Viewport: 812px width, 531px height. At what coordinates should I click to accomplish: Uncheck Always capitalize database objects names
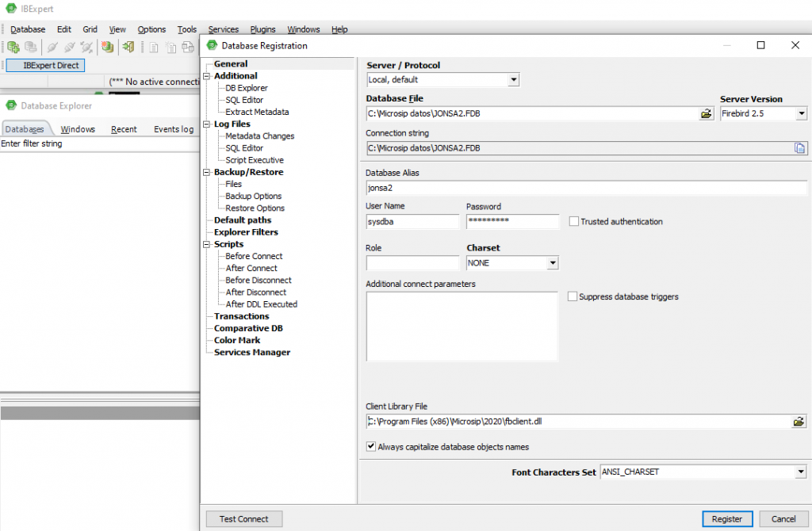tap(371, 447)
